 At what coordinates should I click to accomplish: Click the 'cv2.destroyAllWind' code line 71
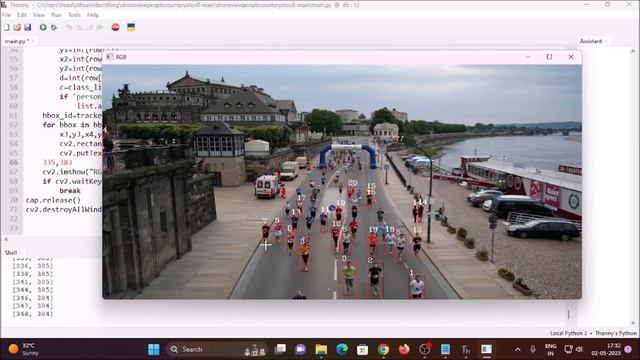pos(63,209)
